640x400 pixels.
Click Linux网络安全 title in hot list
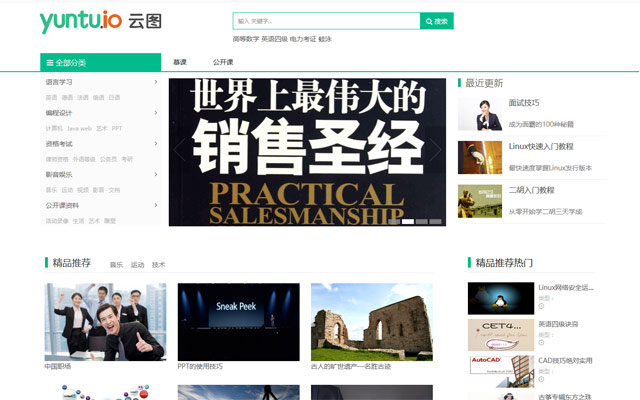[x=566, y=287]
